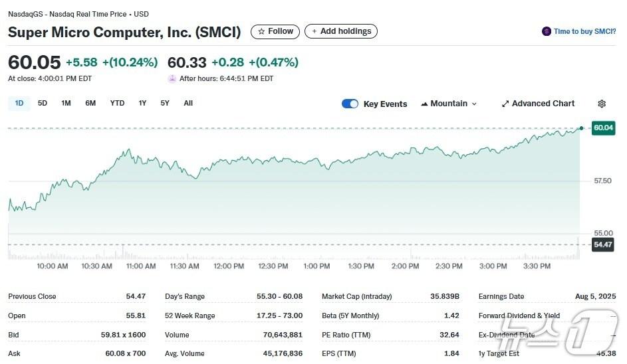Show the 5Y chart range
This screenshot has height=364, width=627.
165,103
